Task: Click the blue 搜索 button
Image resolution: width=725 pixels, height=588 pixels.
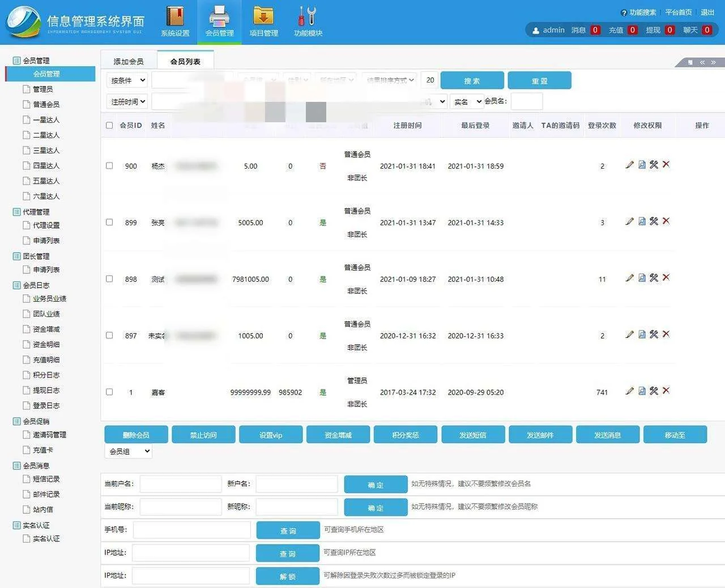Action: coord(472,80)
